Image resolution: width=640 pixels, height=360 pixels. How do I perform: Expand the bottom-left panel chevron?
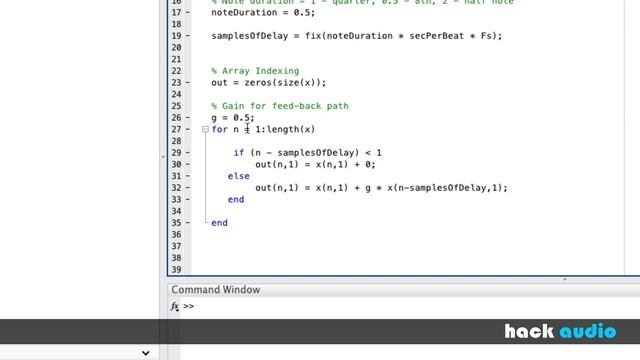pos(146,353)
